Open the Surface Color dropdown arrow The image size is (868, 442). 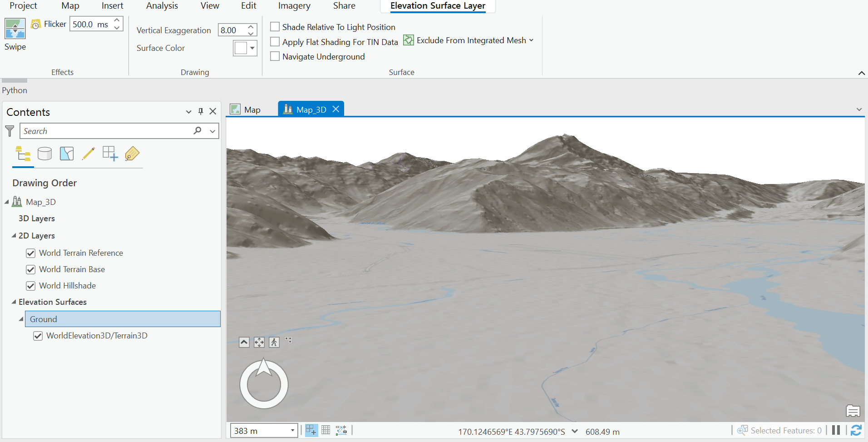[x=252, y=48]
